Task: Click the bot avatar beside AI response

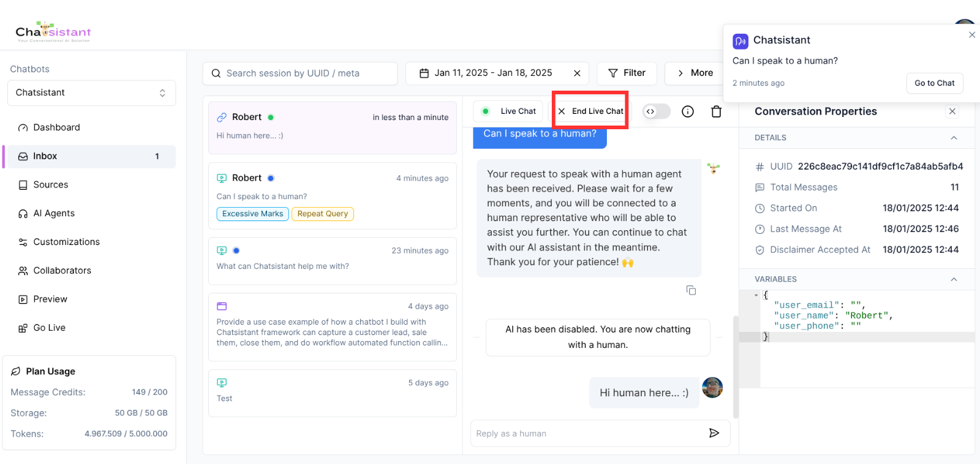Action: pos(714,168)
